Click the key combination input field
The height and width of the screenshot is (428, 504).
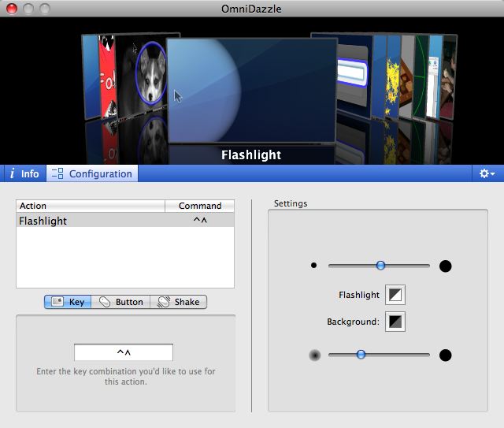(124, 352)
